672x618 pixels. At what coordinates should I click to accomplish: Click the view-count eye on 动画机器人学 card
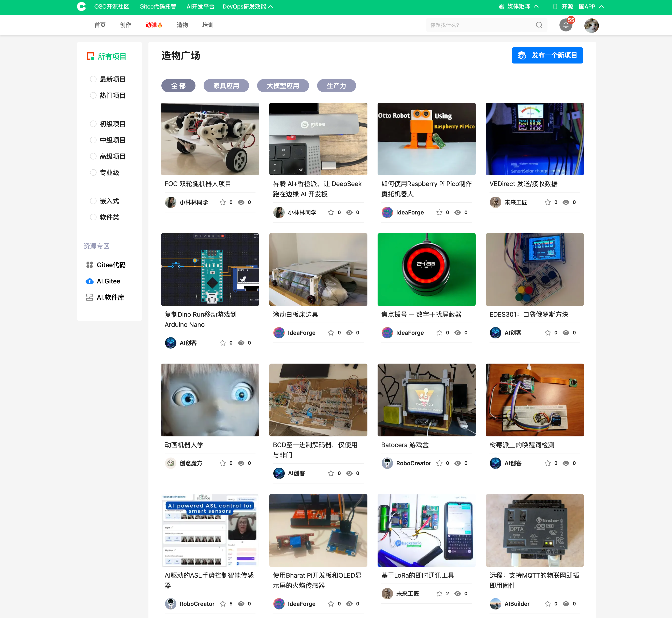coord(241,463)
